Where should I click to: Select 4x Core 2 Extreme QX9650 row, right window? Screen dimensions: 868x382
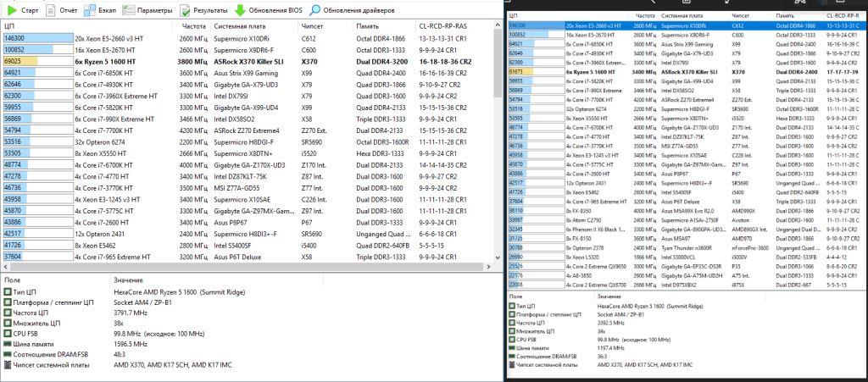687,266
